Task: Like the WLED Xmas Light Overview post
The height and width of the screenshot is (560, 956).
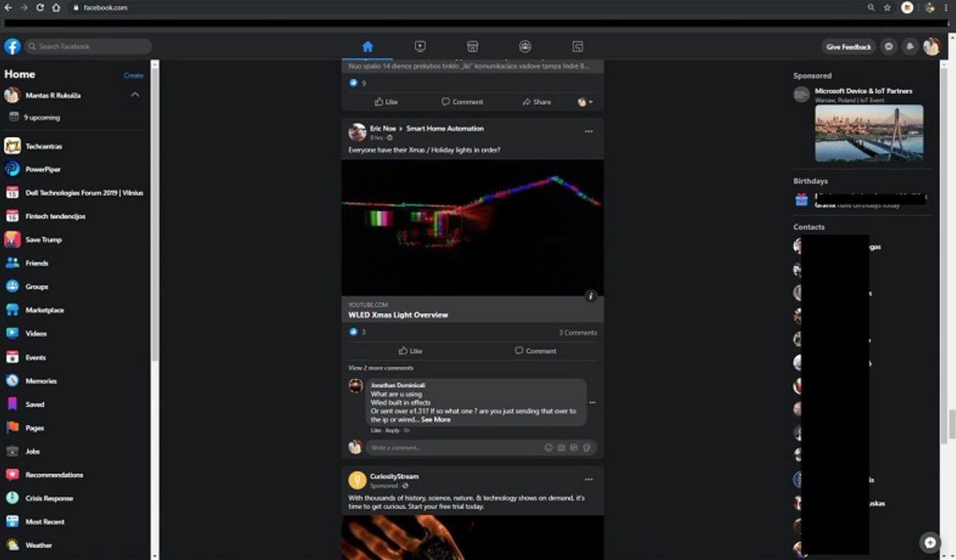Action: (x=409, y=350)
